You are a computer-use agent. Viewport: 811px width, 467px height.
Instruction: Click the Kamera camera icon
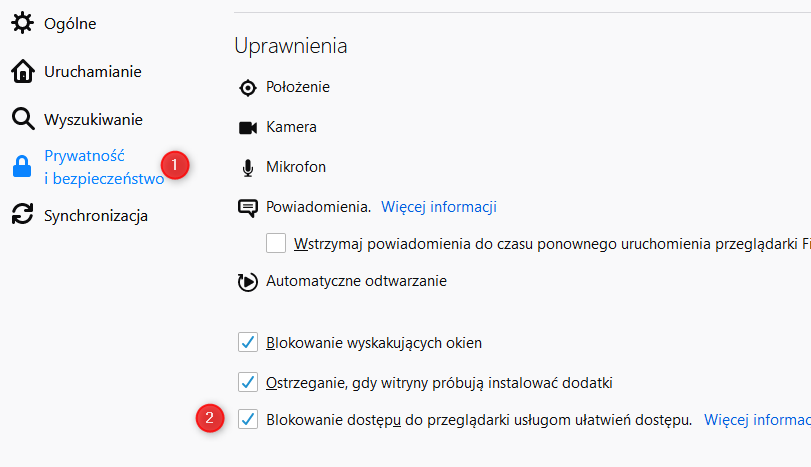click(248, 128)
